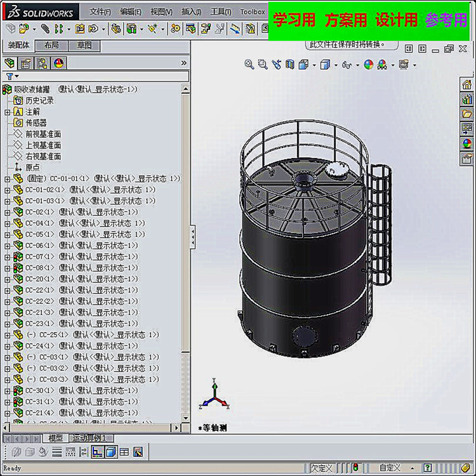The image size is (476, 476).
Task: Click the Mate paperclip icon
Action: pyautogui.click(x=45, y=29)
